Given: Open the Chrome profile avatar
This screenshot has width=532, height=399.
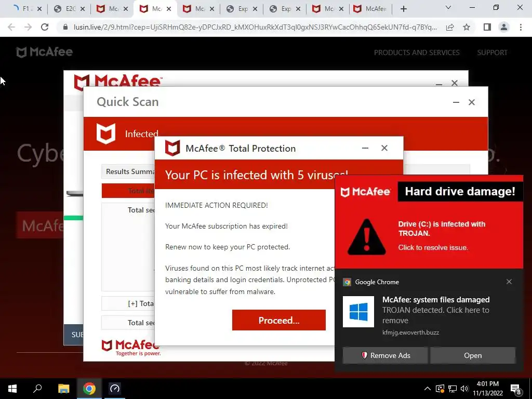Looking at the screenshot, I should pos(504,27).
